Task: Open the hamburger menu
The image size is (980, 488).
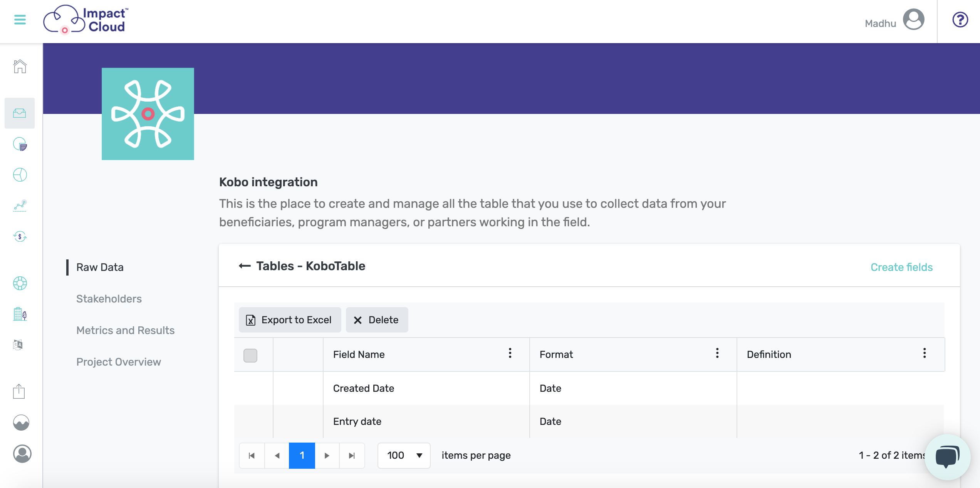Action: pyautogui.click(x=20, y=19)
